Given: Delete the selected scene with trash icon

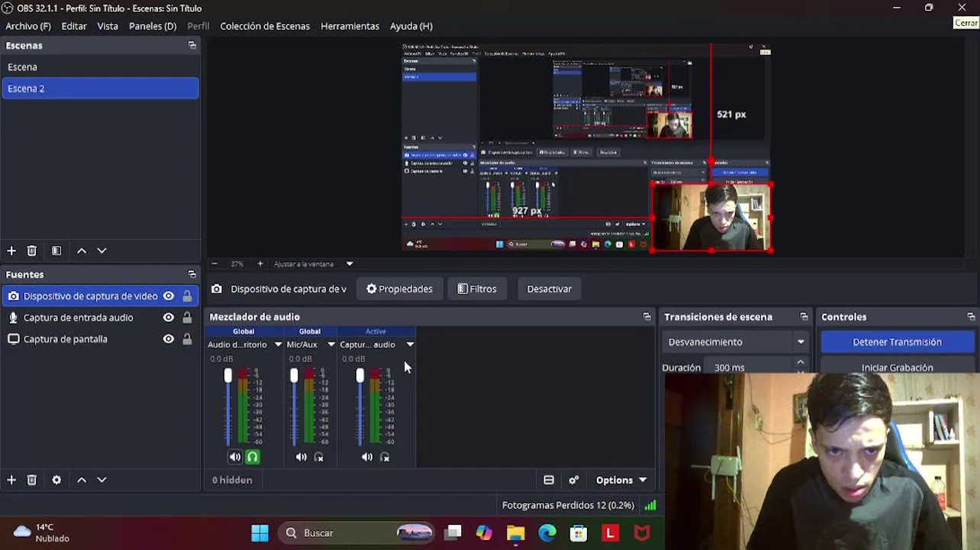Looking at the screenshot, I should [x=32, y=251].
